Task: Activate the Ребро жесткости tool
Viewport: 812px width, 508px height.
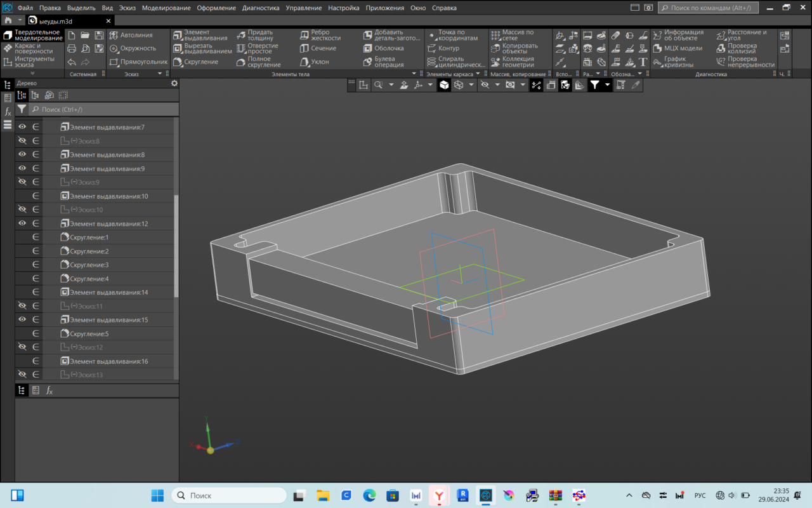Action: click(322, 35)
